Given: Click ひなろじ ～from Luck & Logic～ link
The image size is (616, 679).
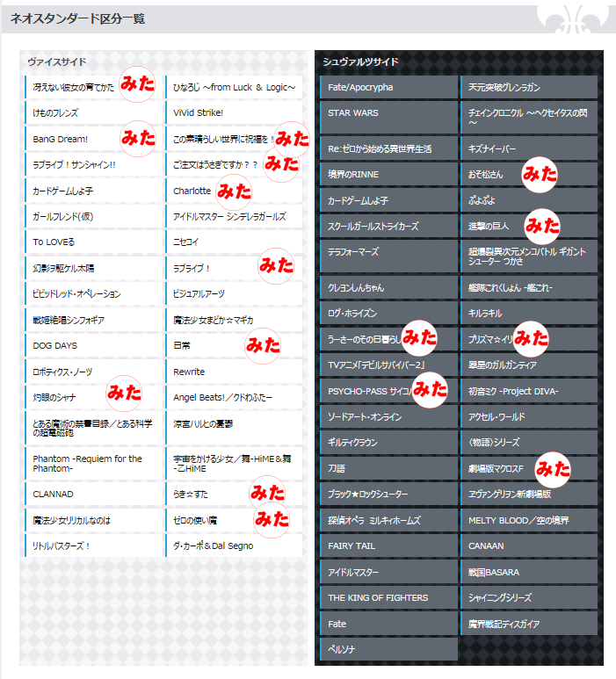Looking at the screenshot, I should point(234,87).
